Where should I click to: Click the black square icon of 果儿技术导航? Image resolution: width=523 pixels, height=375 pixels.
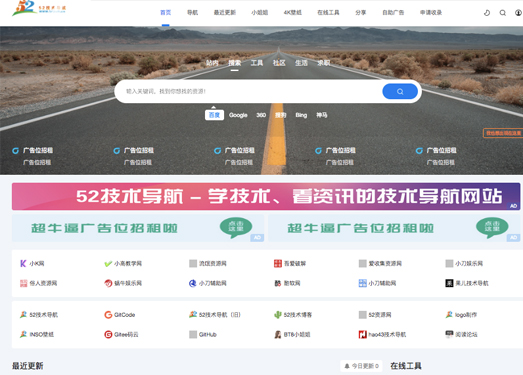[449, 283]
